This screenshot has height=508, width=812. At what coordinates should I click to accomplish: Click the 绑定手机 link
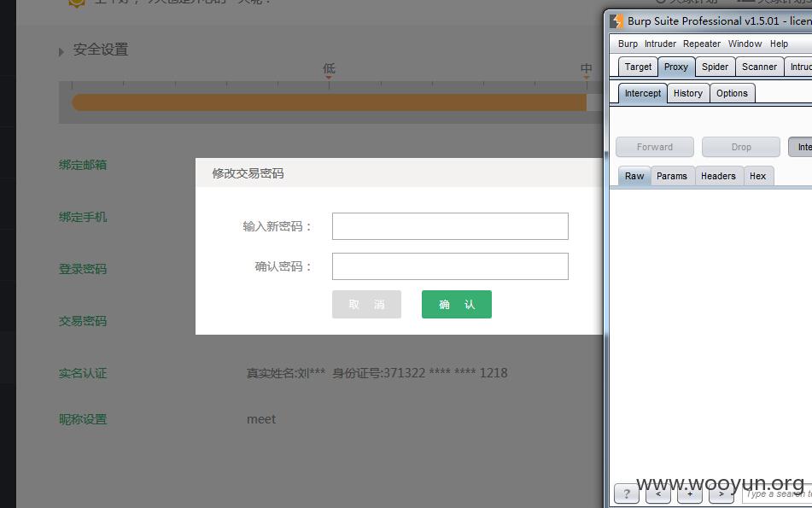83,217
